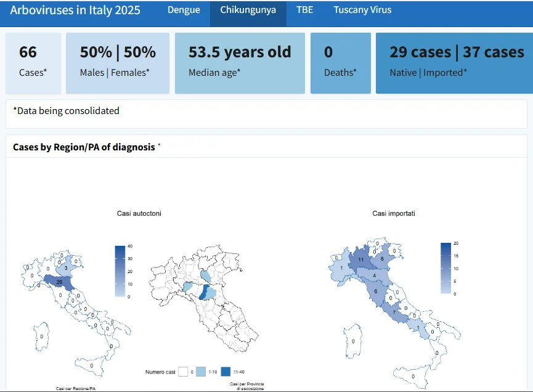Click the Median age 53.5 years card
533x392 pixels.
click(240, 63)
